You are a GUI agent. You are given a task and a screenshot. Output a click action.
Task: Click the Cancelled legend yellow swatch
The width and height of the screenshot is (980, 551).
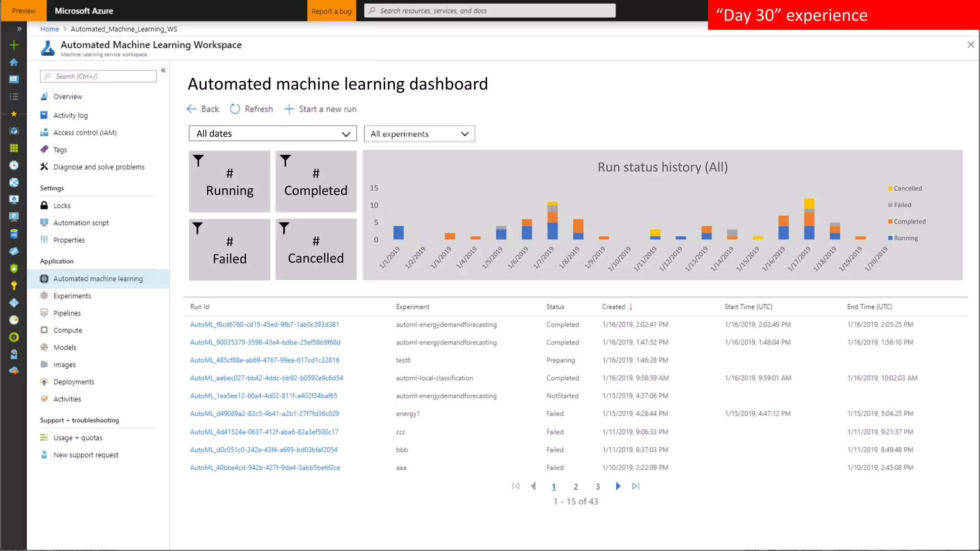[x=890, y=188]
